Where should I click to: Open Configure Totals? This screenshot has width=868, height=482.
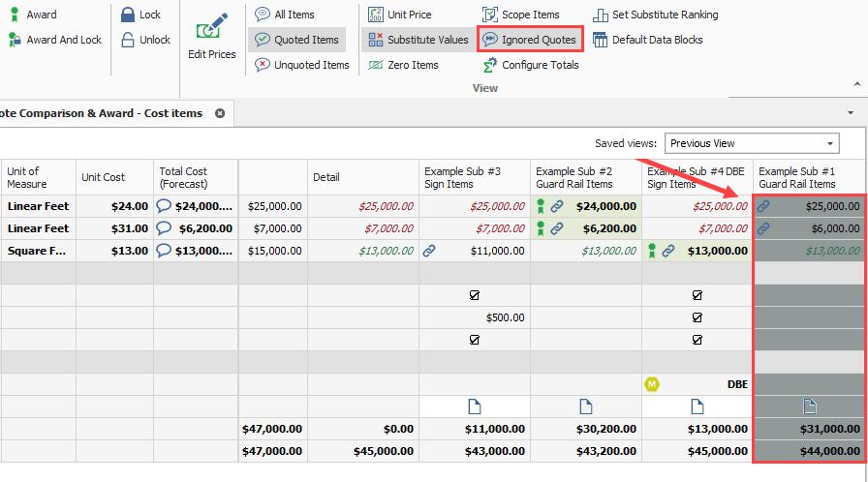coord(531,65)
